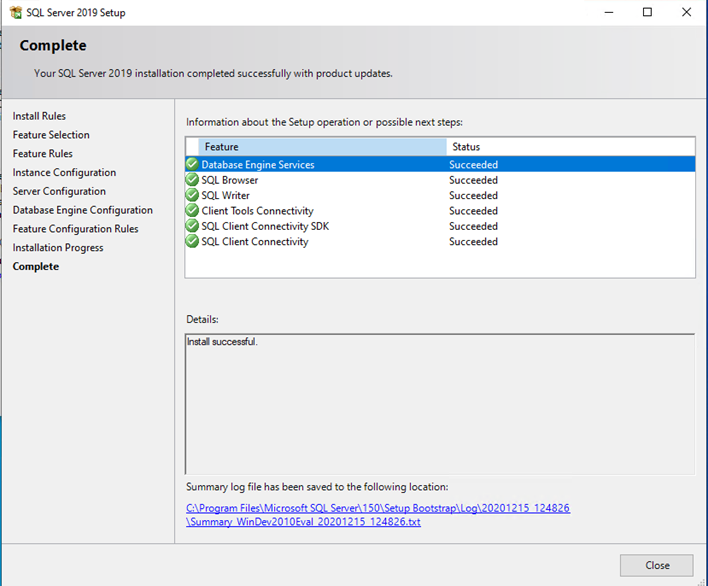The height and width of the screenshot is (586, 708).
Task: Maximize the SQL Server 2019 Setup window
Action: point(647,12)
